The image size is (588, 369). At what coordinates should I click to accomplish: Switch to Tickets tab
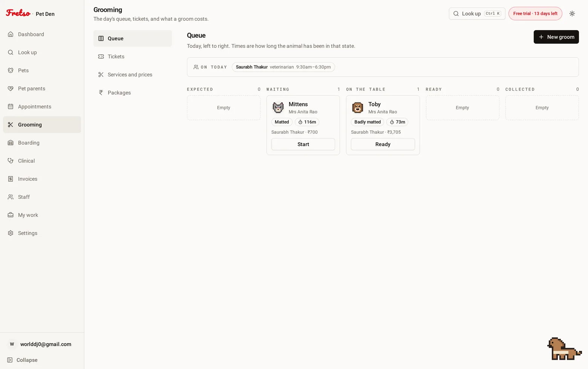coord(133,56)
